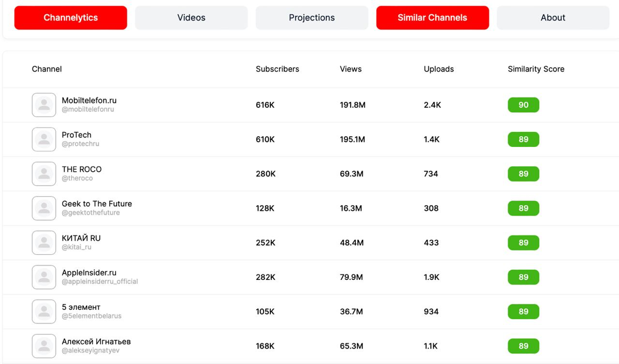Click the similarity score badge 90
The height and width of the screenshot is (364, 619).
tap(524, 105)
